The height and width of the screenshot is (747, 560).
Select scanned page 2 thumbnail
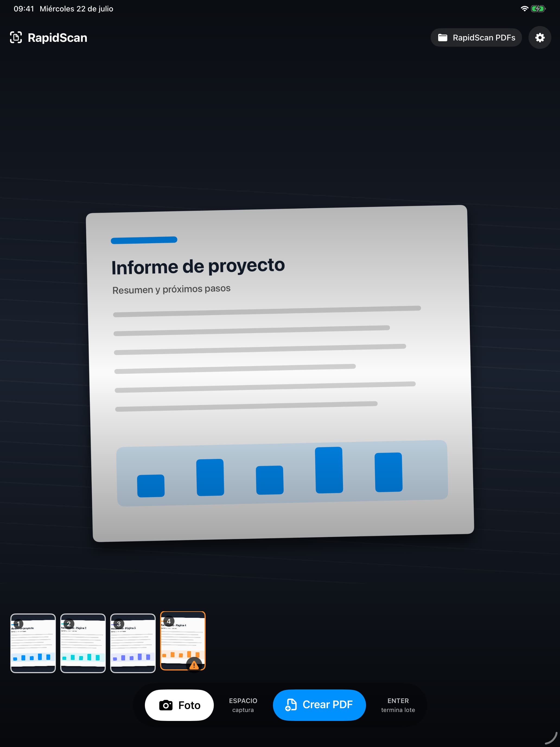click(83, 643)
